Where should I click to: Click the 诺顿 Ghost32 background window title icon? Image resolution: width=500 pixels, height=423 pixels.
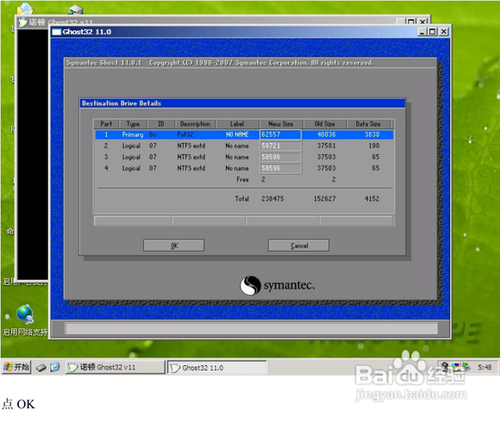[x=23, y=22]
